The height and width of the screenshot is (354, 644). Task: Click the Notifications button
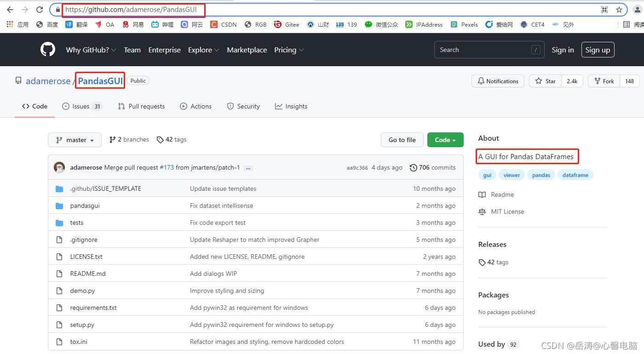[498, 81]
